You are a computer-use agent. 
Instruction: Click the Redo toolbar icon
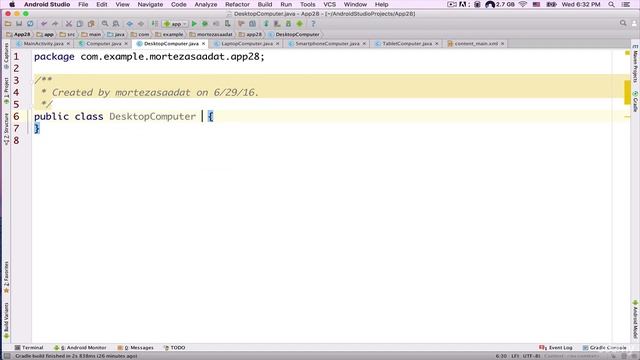(55, 24)
